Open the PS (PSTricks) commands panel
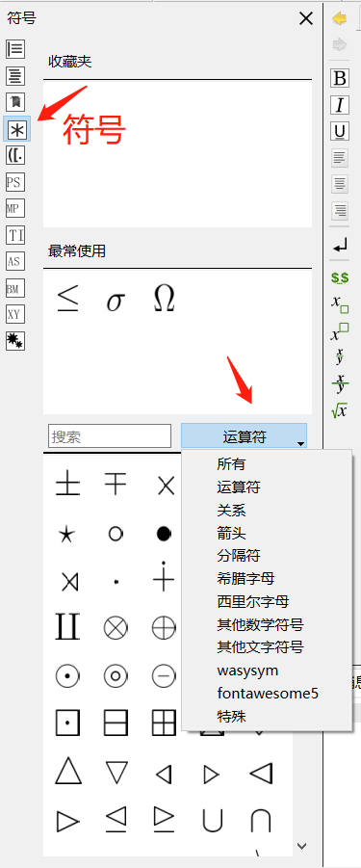Image resolution: width=361 pixels, height=868 pixels. point(15,182)
